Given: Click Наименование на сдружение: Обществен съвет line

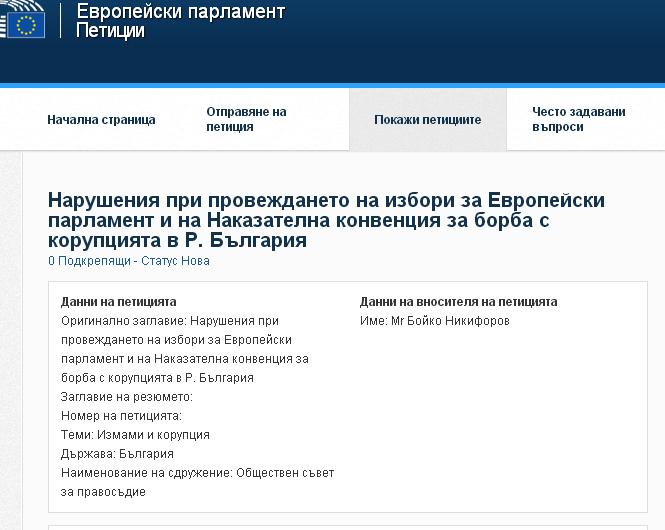Looking at the screenshot, I should click(x=198, y=473).
